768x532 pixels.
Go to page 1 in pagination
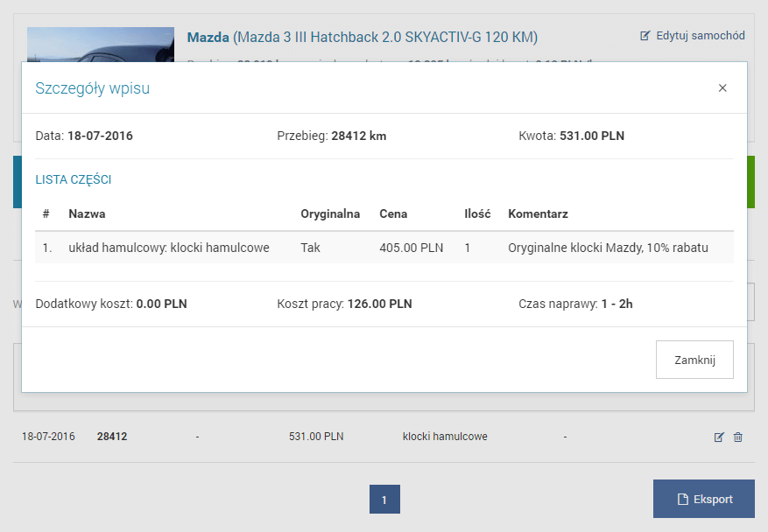(x=384, y=500)
